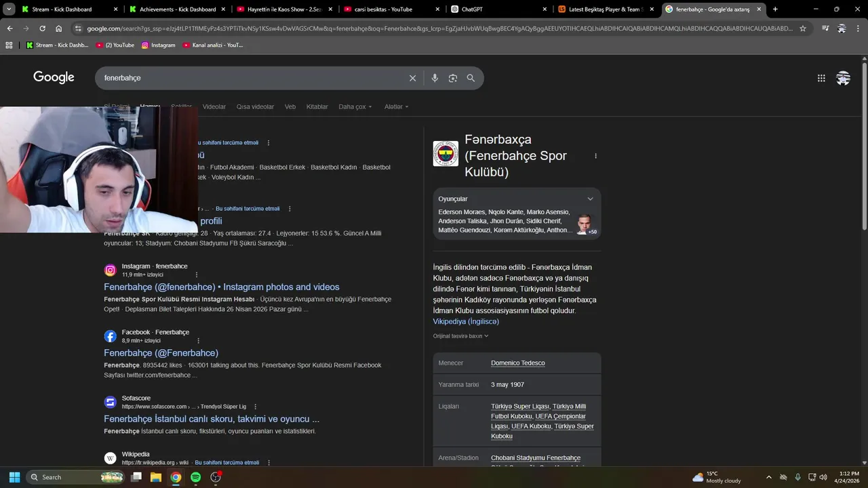Open the Domenico Tedesco manager link
This screenshot has height=488, width=868.
click(518, 363)
